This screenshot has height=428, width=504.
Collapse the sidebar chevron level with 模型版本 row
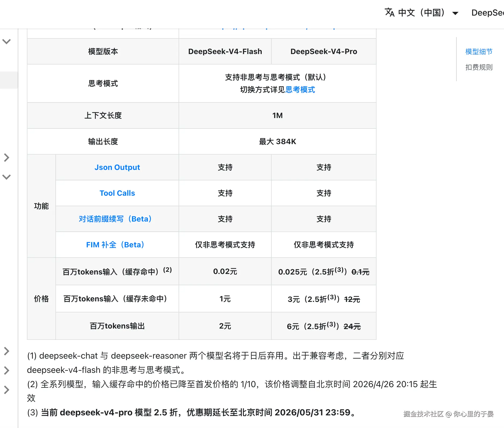6,41
